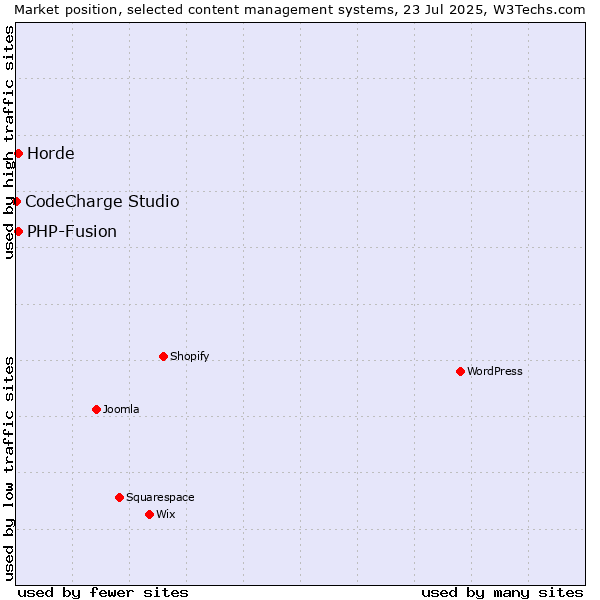Click the 'used by fewer sites' axis label
Image resolution: width=600 pixels, height=600 pixels.
click(103, 593)
